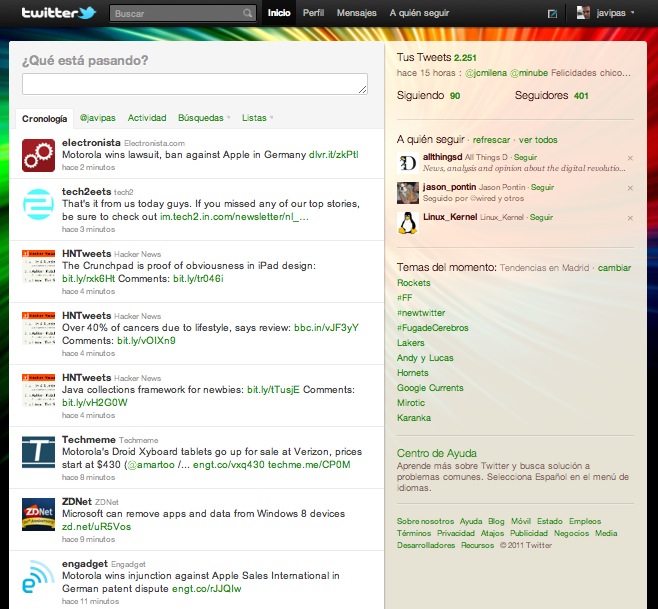Open techme.me/CP0M link
The image size is (658, 609).
tap(309, 465)
